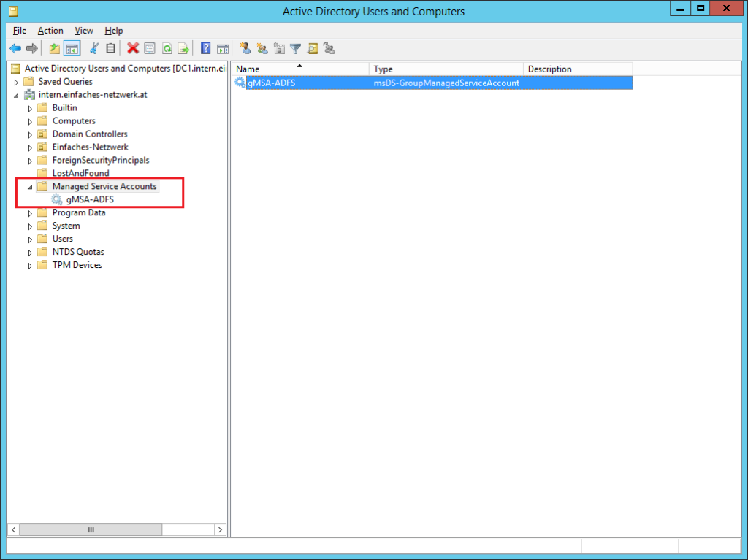This screenshot has height=560, width=748.
Task: Expand the Builtin container
Action: [29, 108]
